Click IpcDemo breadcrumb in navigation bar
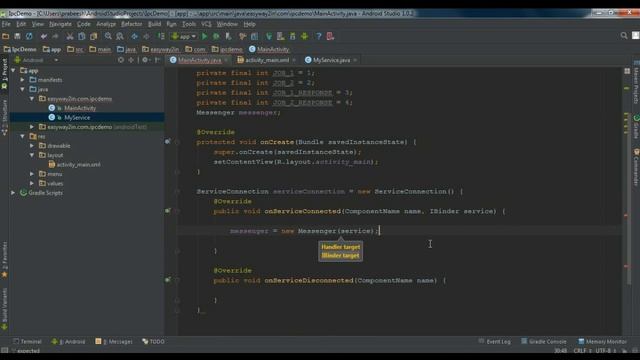640x360 pixels. click(x=20, y=49)
